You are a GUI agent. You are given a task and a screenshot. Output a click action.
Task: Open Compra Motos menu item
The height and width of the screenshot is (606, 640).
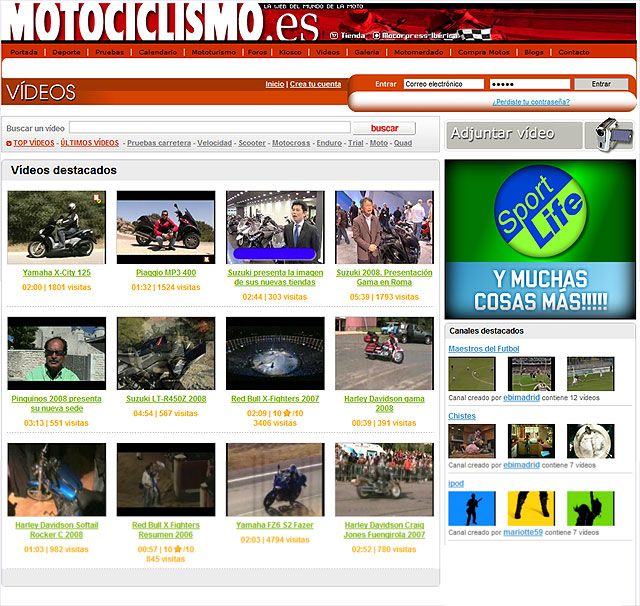click(x=484, y=52)
